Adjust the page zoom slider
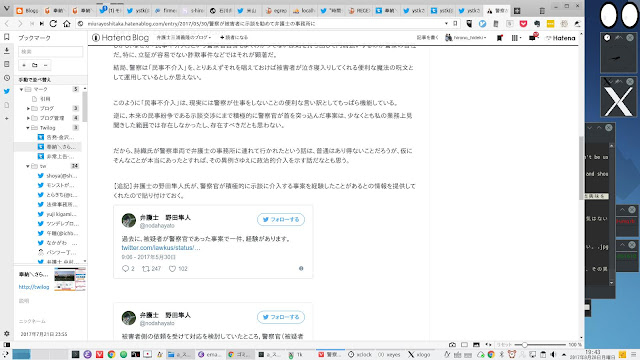The height and width of the screenshot is (360, 640). point(540,344)
